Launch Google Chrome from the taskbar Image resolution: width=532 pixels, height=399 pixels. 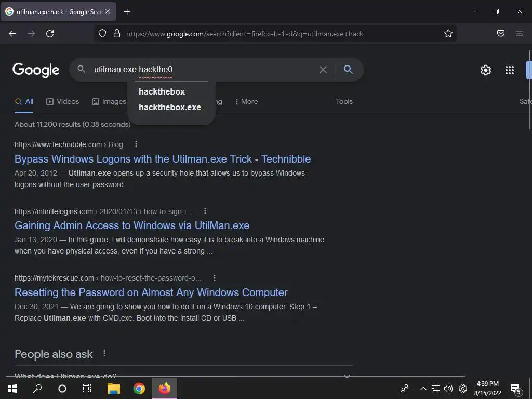point(139,389)
